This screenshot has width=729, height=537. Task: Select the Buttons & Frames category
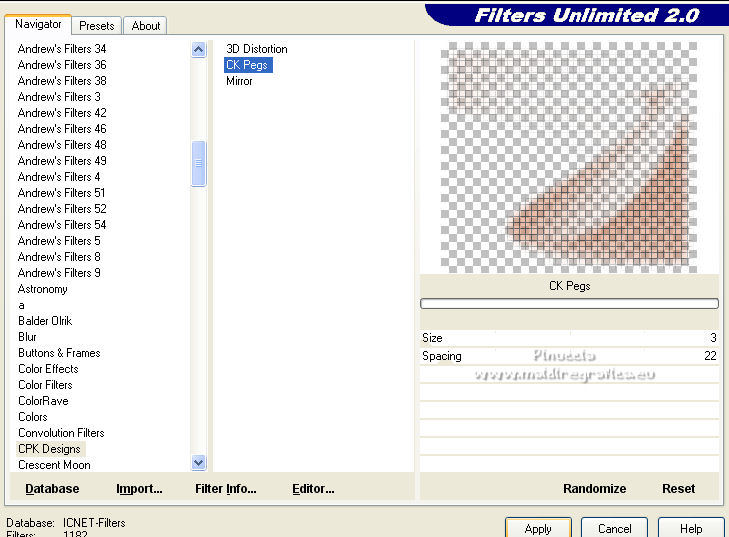tap(59, 353)
